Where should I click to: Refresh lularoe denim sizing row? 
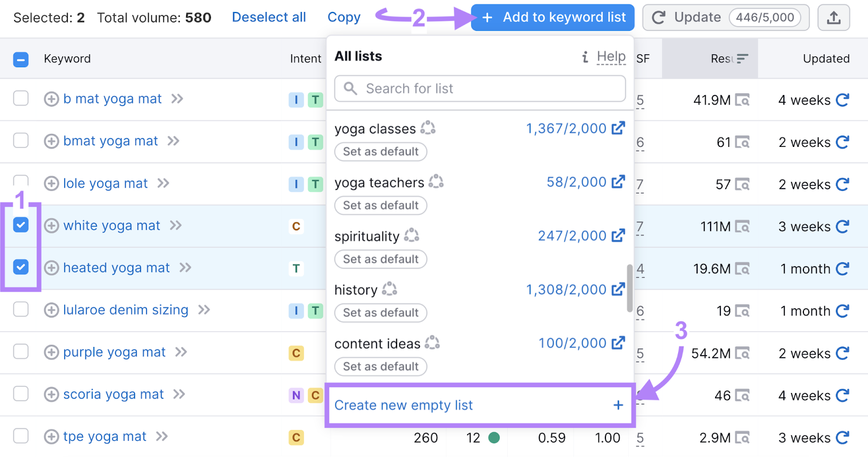[843, 311]
